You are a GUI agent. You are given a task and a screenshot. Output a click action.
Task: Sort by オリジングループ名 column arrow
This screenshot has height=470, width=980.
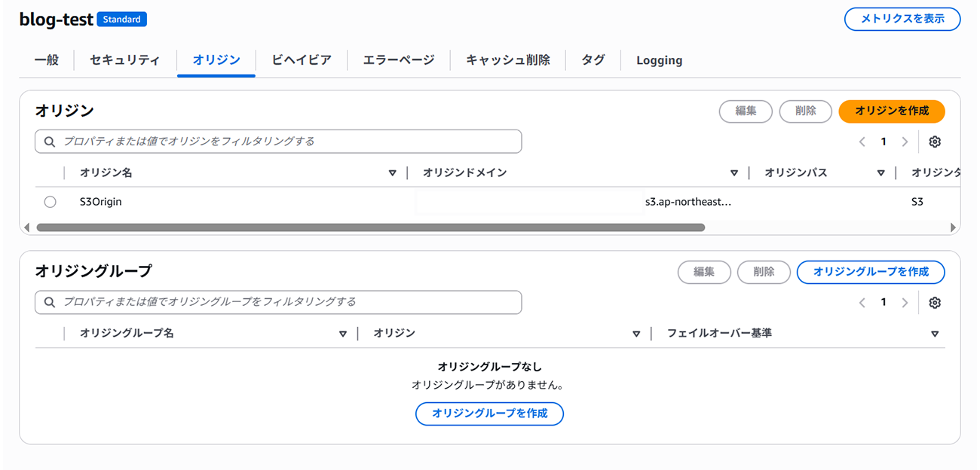(342, 334)
